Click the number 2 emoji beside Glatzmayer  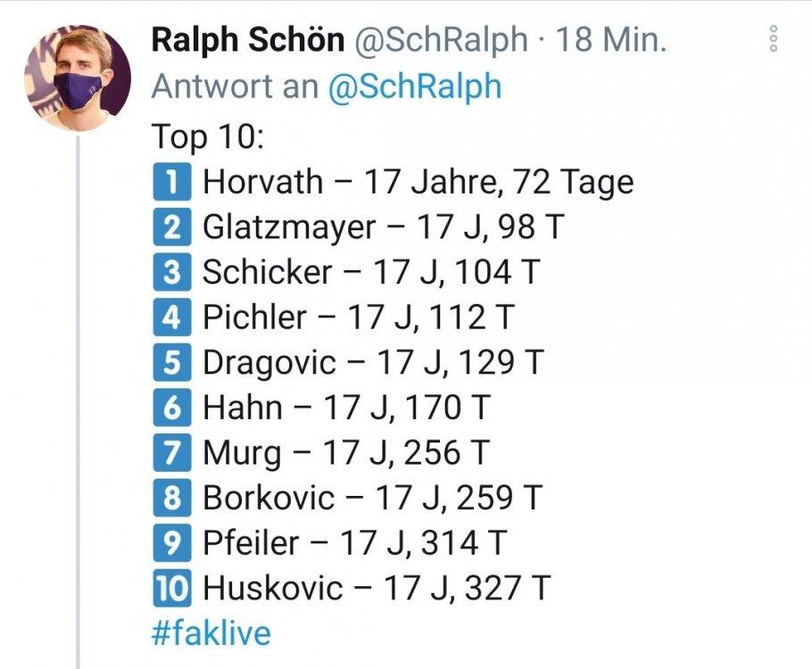point(172,227)
